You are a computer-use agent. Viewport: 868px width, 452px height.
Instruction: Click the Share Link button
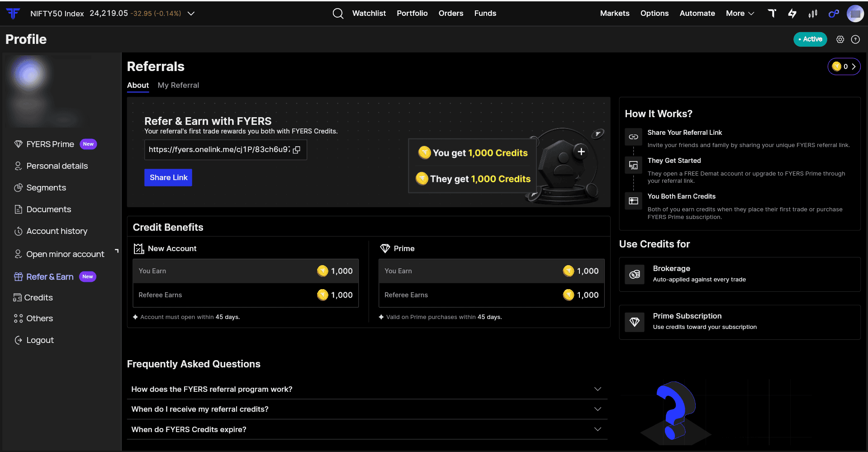[x=168, y=177]
